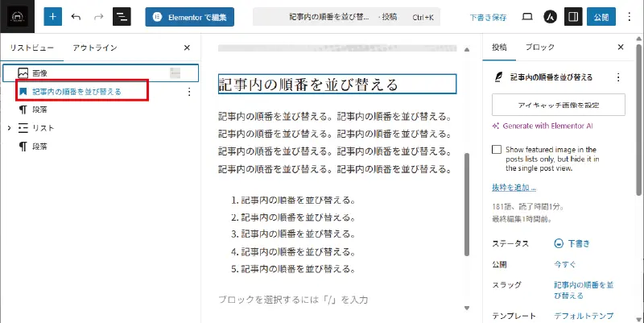Screen dimensions: 644x323
Task: Click the Astra settings circular icon
Action: (x=551, y=17)
